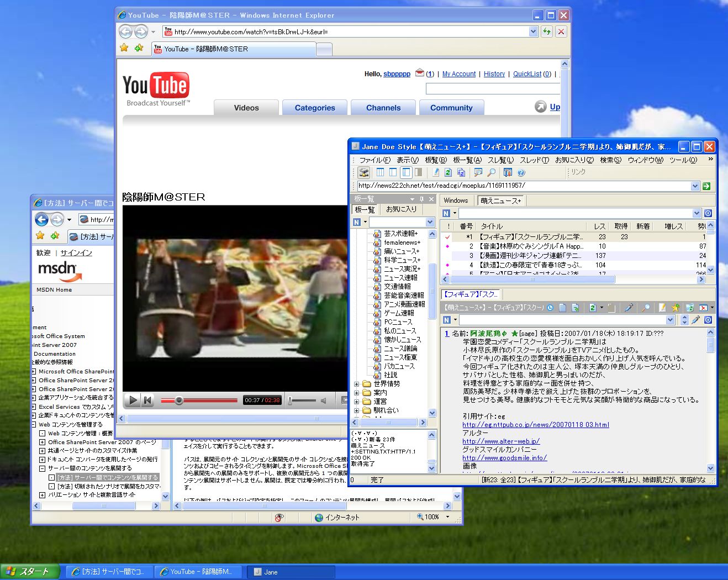Click the IE refresh button in YouTube window
728x580 pixels.
[x=546, y=31]
